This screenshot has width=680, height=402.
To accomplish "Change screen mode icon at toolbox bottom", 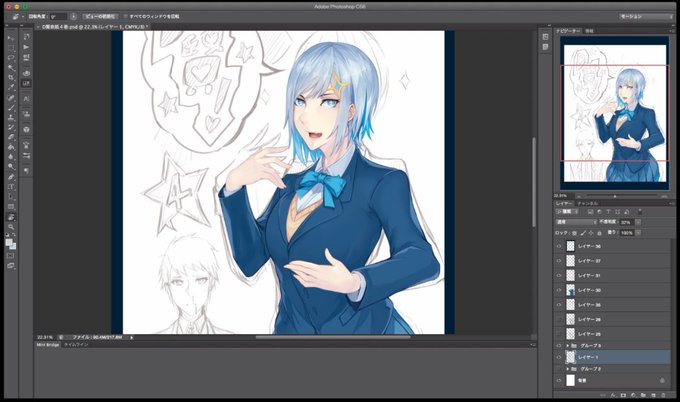I will coord(11,266).
